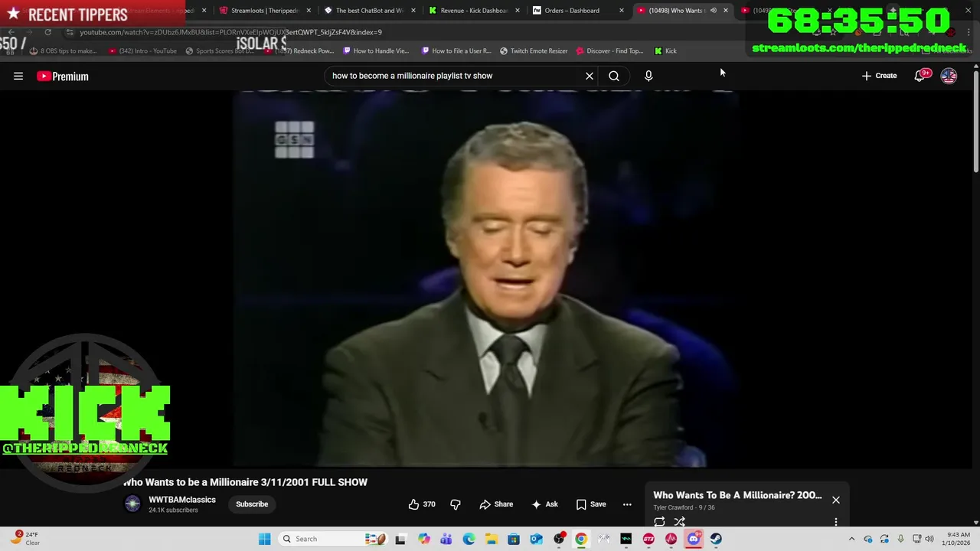Viewport: 980px width, 551px height.
Task: Open volume control in system tray
Action: (929, 539)
